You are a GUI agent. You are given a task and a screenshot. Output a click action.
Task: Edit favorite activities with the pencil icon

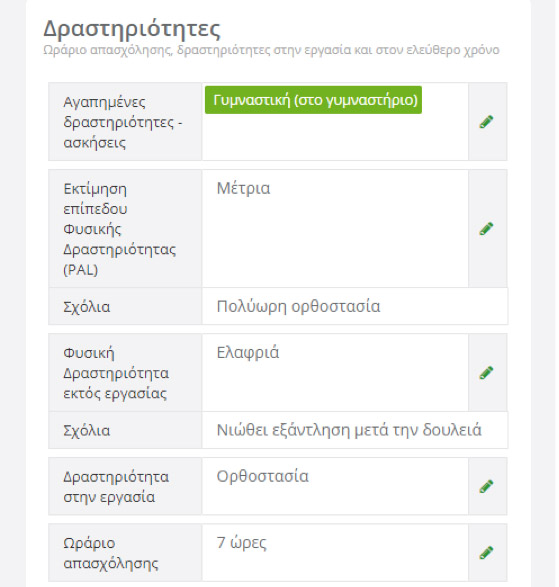pyautogui.click(x=486, y=122)
